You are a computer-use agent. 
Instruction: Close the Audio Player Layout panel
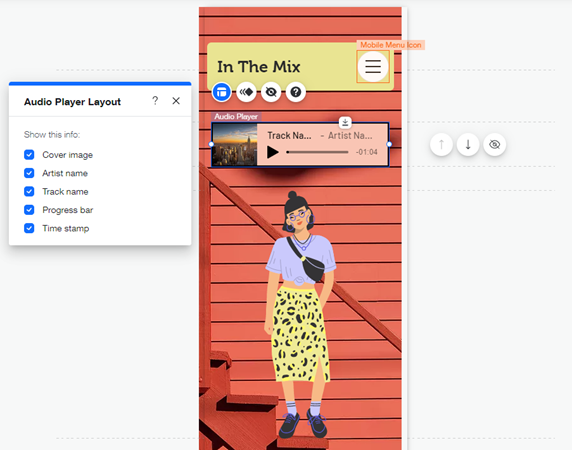176,101
